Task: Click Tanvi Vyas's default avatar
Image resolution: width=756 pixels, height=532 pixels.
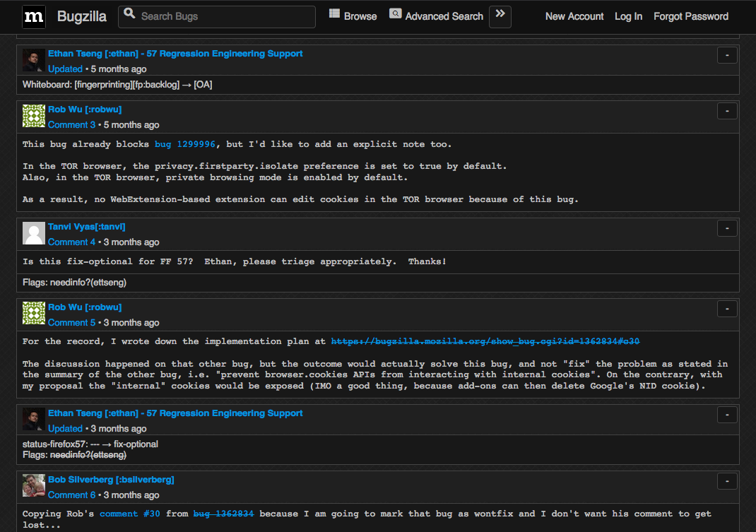Action: [x=34, y=233]
